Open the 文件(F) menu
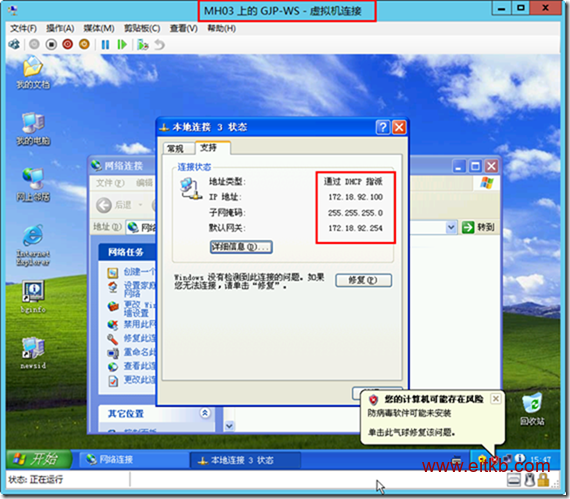This screenshot has height=499, width=570. [x=23, y=28]
